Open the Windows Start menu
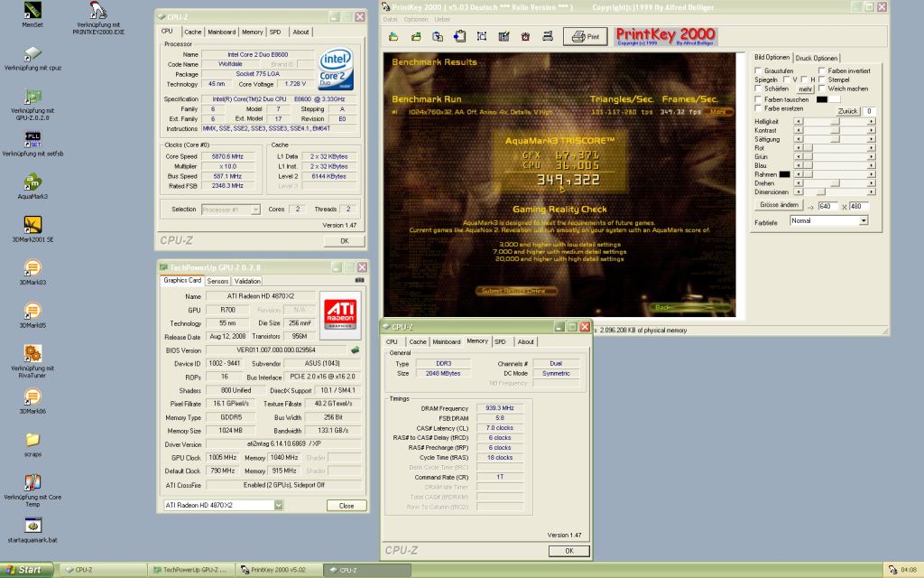Viewport: 924px width, 578px height. [26, 570]
